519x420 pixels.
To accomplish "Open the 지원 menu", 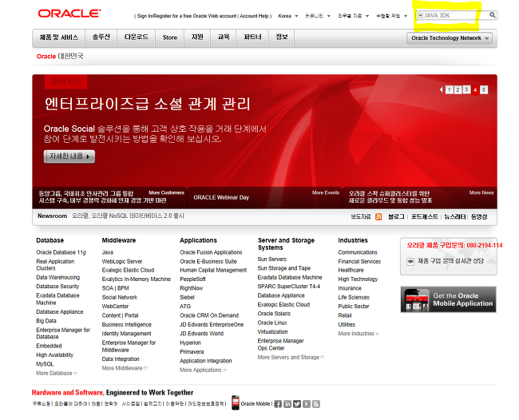I will (x=197, y=38).
